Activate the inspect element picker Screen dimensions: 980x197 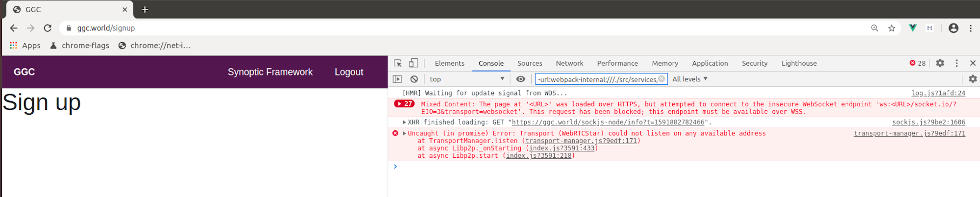click(x=398, y=63)
